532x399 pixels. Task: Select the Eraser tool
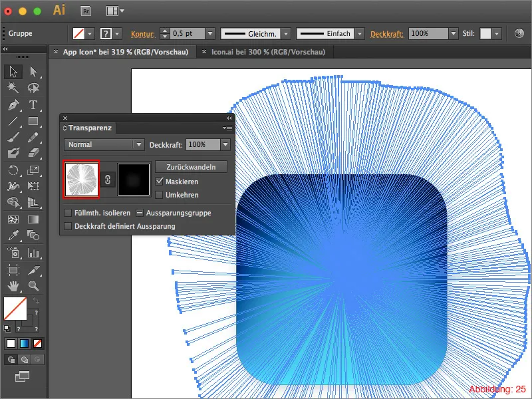pos(33,153)
